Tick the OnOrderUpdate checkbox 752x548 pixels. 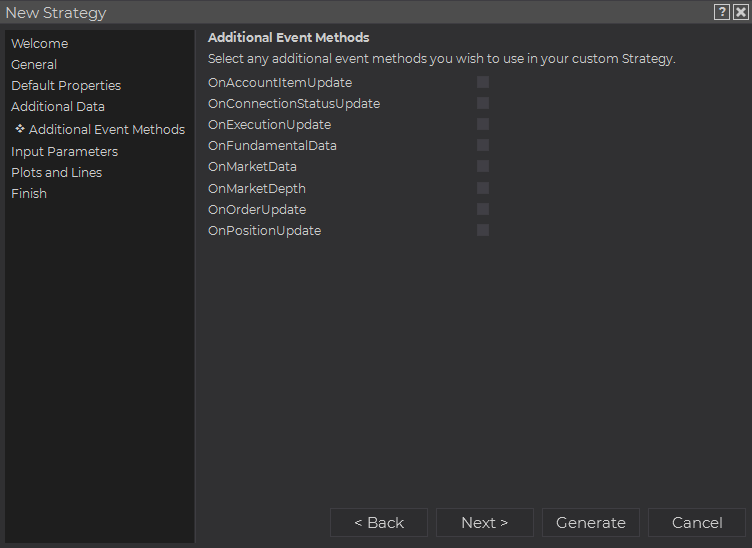[483, 209]
